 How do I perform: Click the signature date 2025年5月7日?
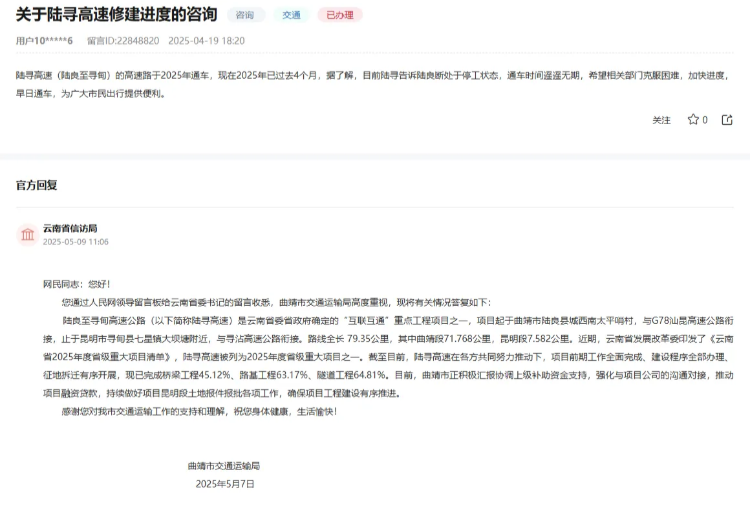226,484
